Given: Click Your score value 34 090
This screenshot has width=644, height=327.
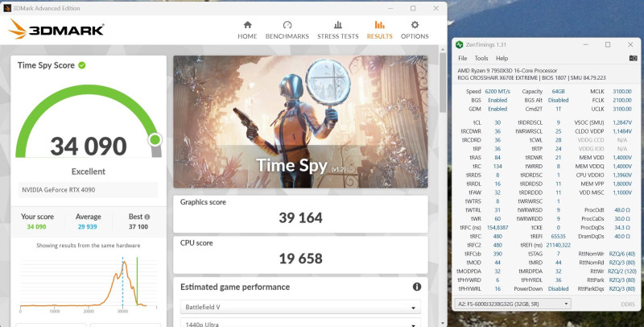Looking at the screenshot, I should tap(36, 227).
